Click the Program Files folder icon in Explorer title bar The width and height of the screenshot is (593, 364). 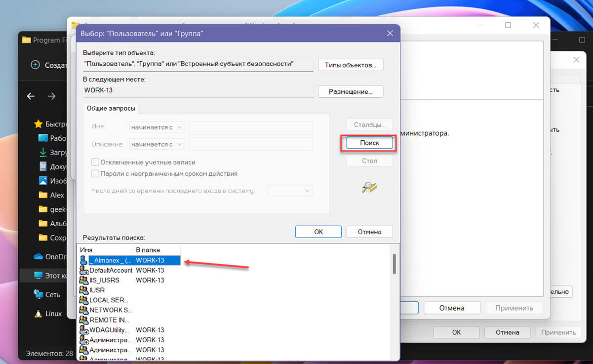pyautogui.click(x=26, y=40)
